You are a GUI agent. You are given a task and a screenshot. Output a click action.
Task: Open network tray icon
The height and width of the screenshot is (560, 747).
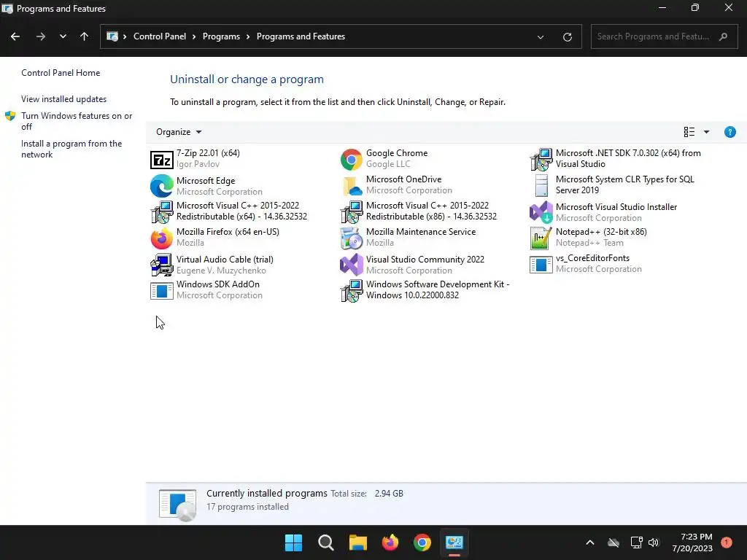(636, 542)
